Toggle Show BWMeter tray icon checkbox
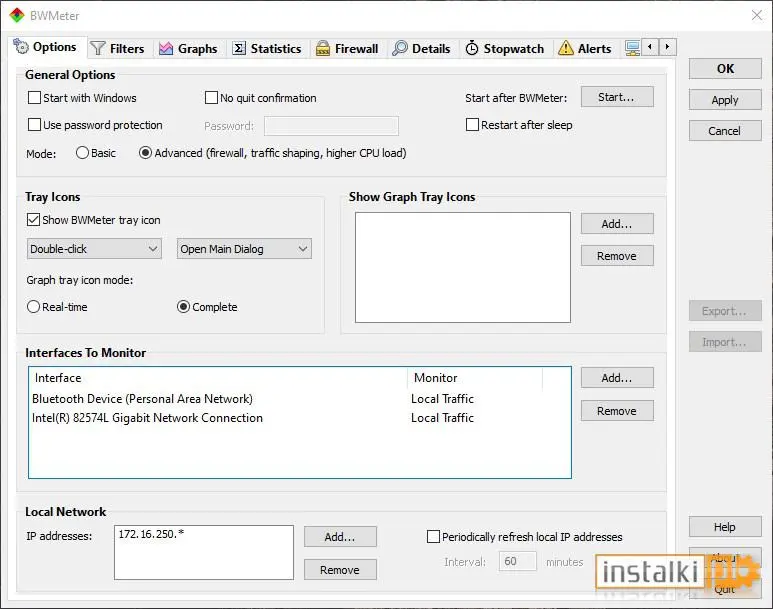Viewport: 773px width, 609px height. (x=33, y=219)
